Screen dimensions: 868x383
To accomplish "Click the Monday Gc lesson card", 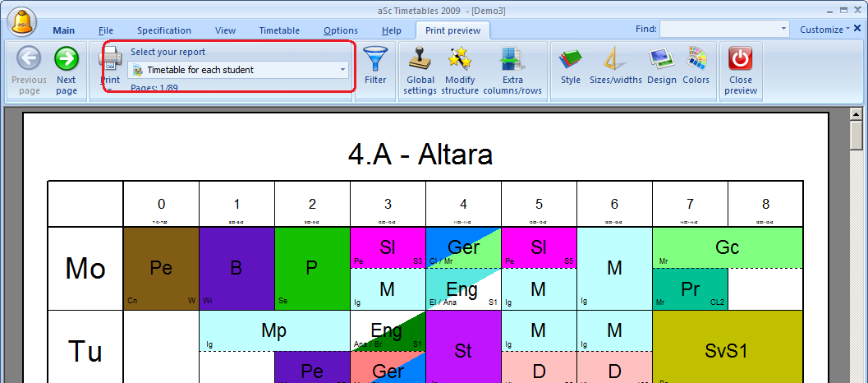I will coord(727,247).
